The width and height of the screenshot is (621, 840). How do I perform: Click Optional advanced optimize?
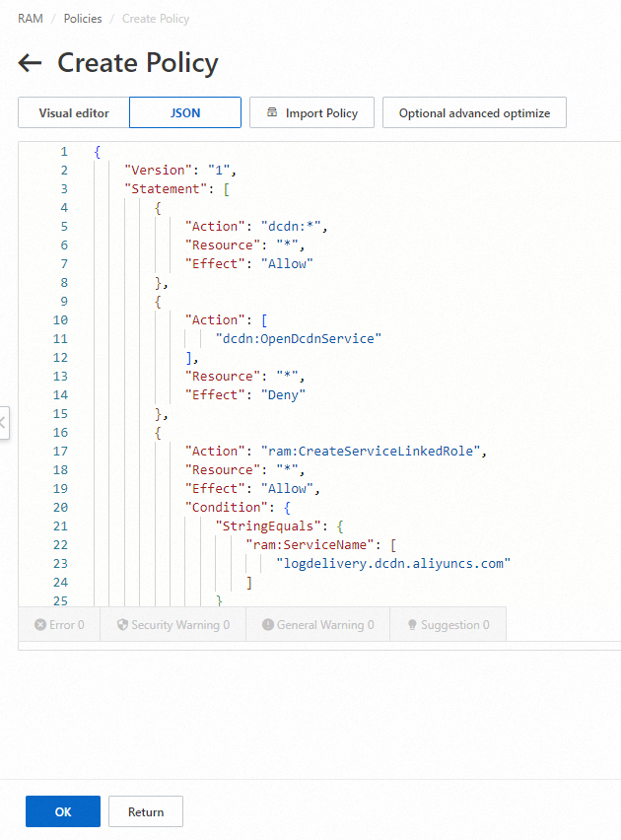pos(474,111)
